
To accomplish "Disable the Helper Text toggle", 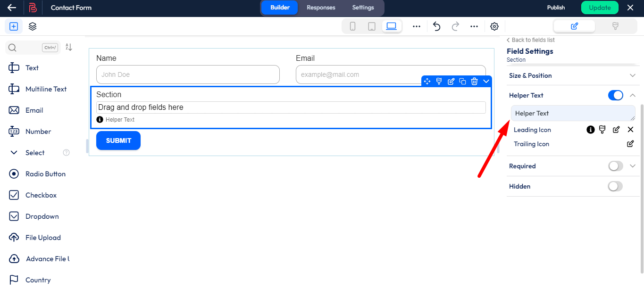I will (615, 95).
